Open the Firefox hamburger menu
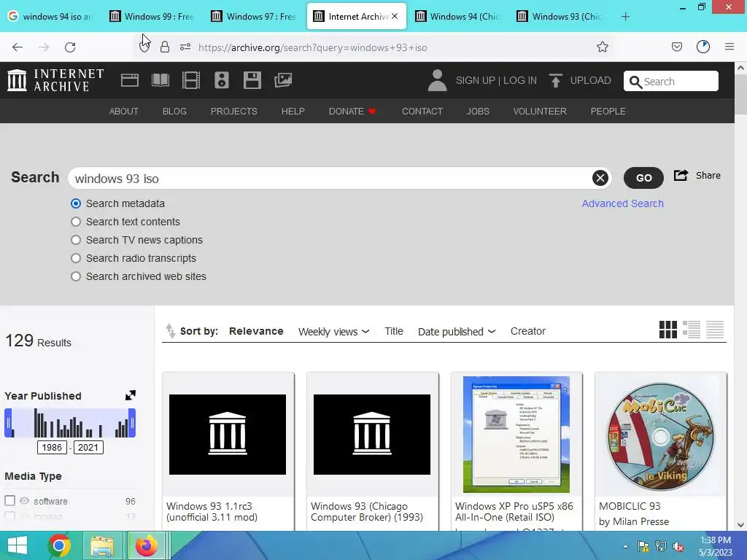The width and height of the screenshot is (747, 560). pyautogui.click(x=729, y=47)
